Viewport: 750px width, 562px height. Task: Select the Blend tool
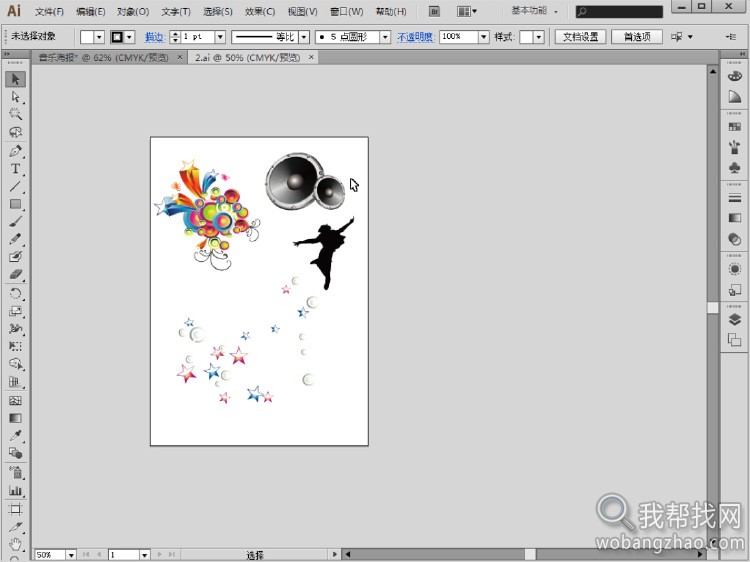click(15, 453)
